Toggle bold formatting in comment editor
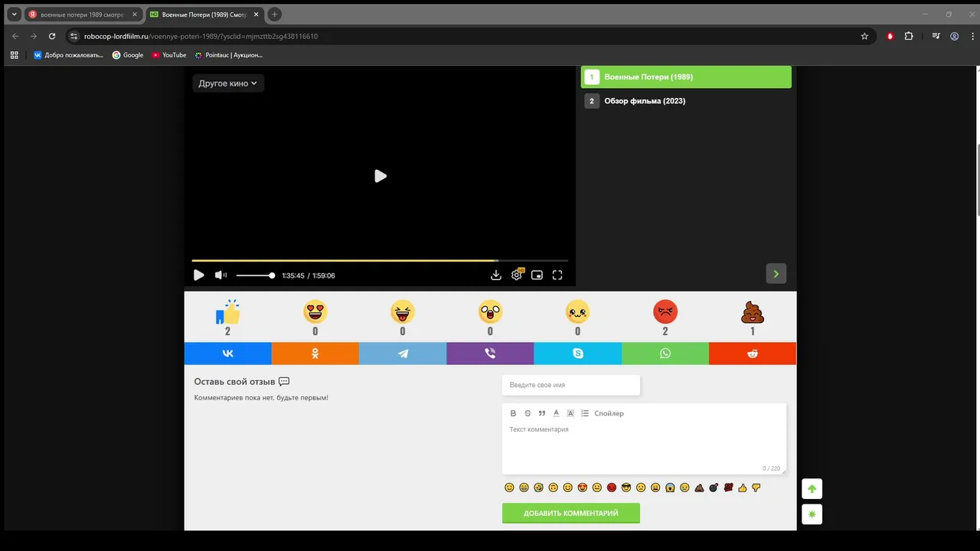 tap(513, 413)
